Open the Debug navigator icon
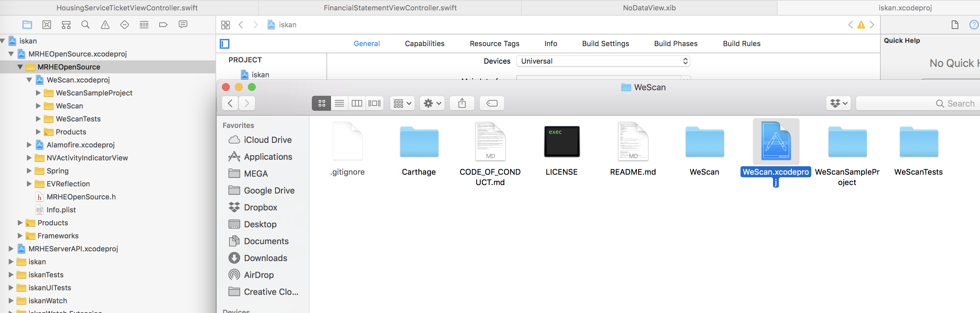The width and height of the screenshot is (980, 313). click(144, 25)
